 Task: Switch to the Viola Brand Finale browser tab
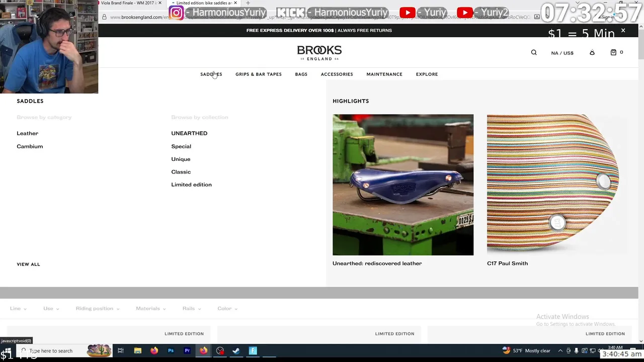click(x=127, y=3)
